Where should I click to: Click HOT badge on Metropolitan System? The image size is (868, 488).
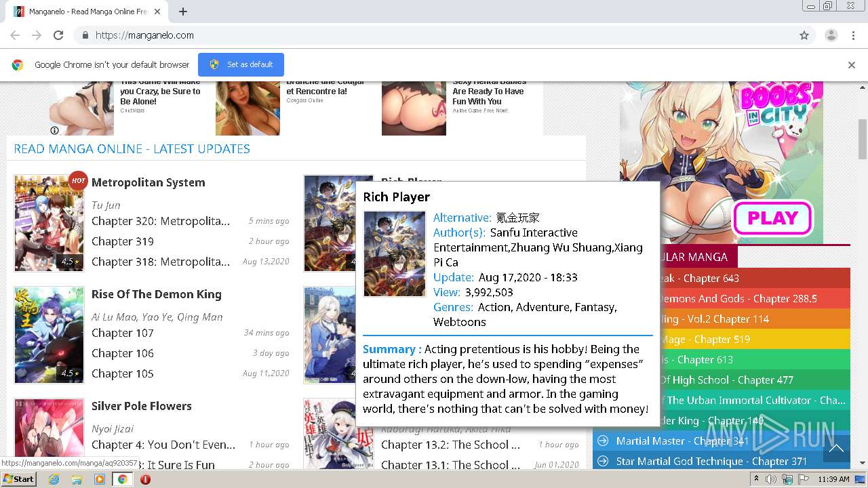coord(78,181)
